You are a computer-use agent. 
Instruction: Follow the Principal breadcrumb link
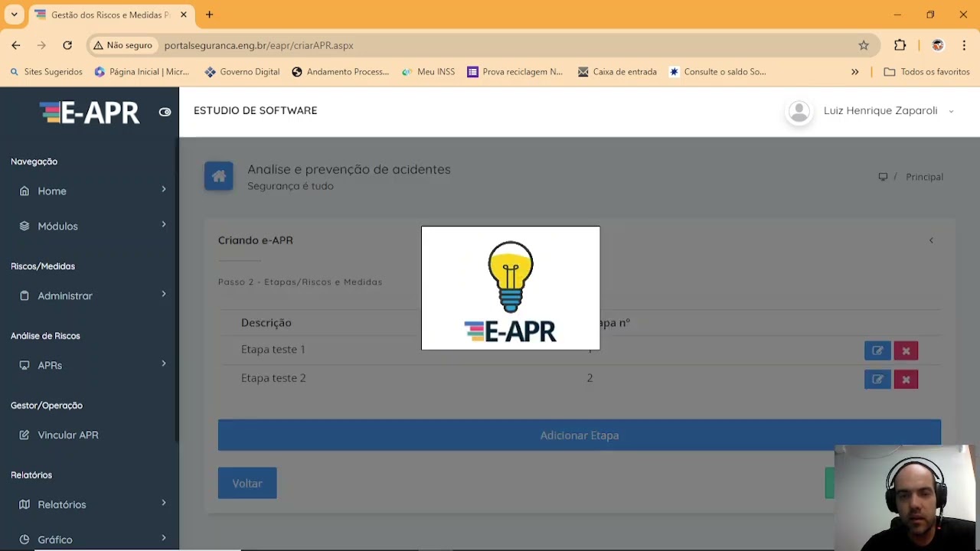(924, 177)
